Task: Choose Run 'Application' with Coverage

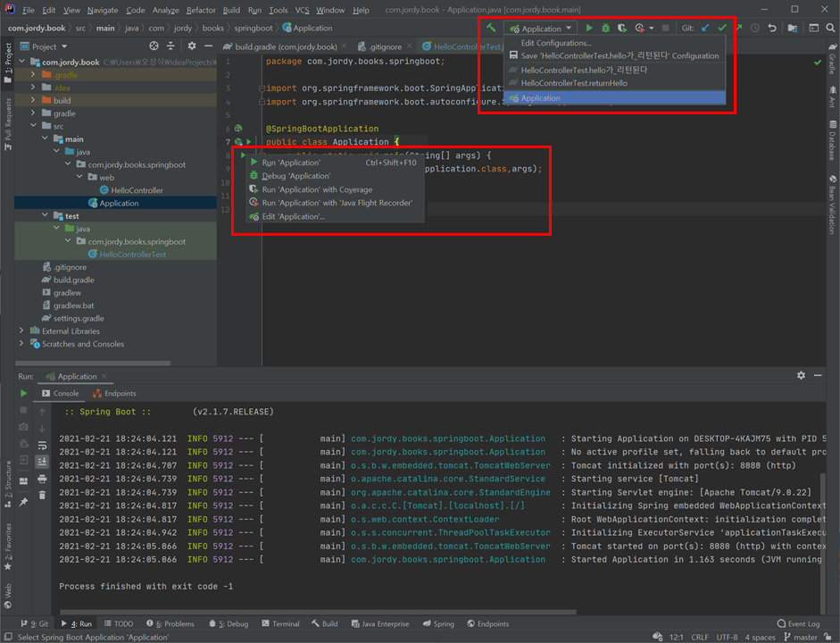Action: tap(335, 189)
